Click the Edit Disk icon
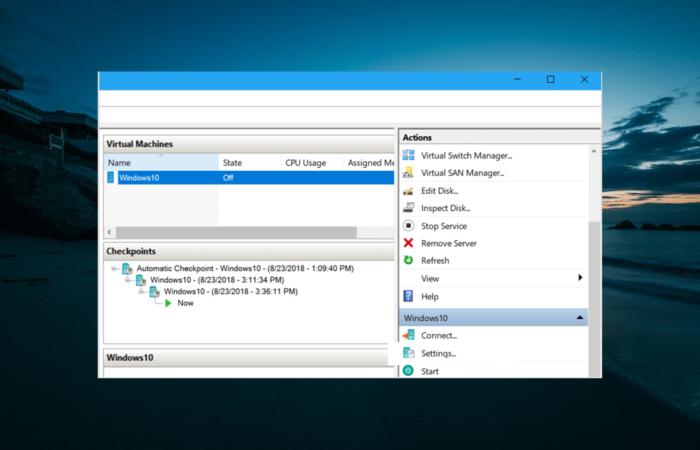This screenshot has height=450, width=700. click(x=408, y=191)
